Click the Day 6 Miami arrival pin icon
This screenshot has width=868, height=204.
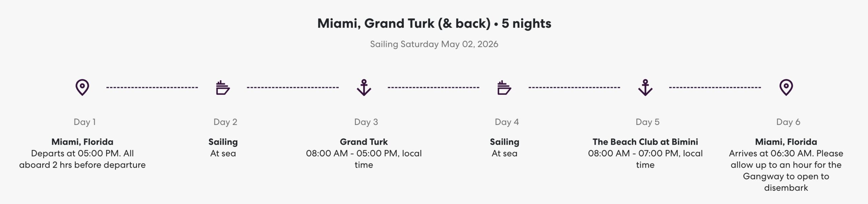pos(786,88)
